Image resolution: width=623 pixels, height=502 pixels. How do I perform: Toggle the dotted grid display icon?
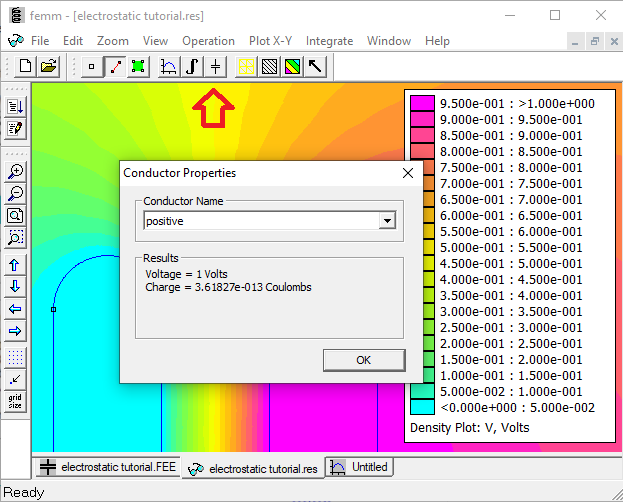(x=15, y=358)
